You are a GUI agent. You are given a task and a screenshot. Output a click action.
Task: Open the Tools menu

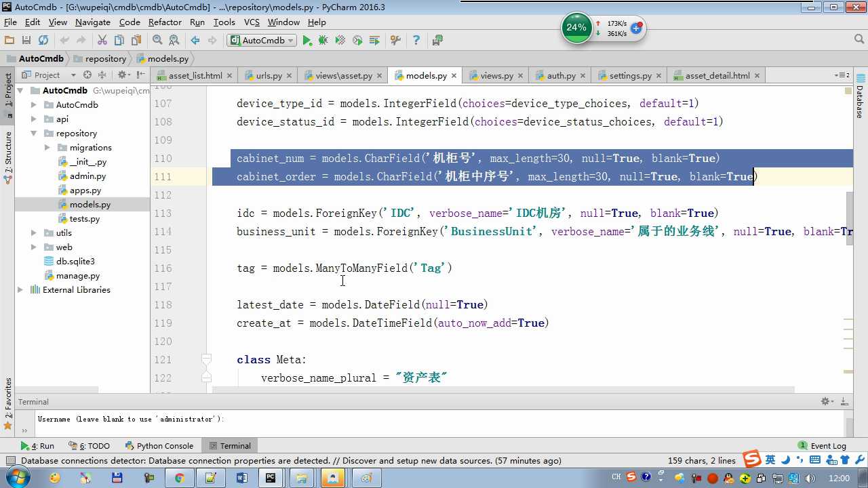tap(224, 22)
